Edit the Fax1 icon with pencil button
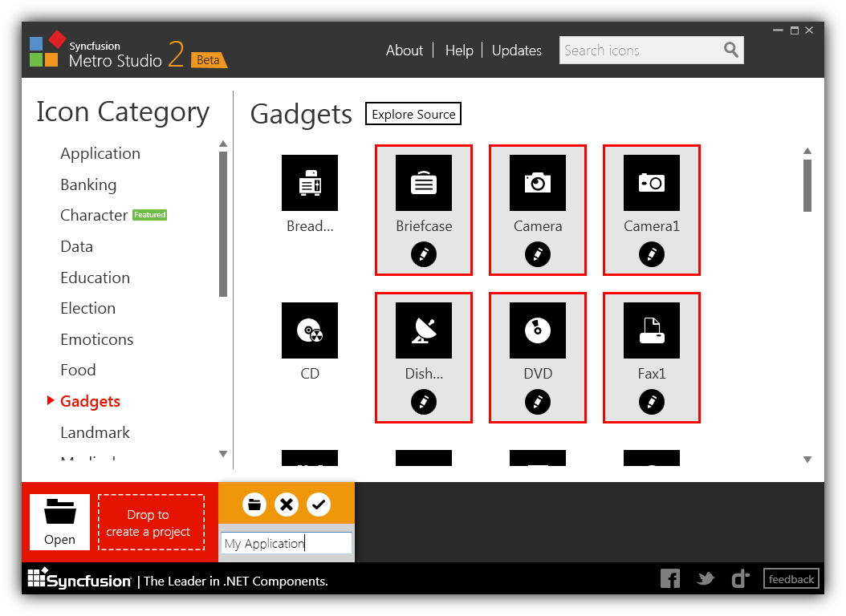The height and width of the screenshot is (616, 846). click(651, 402)
